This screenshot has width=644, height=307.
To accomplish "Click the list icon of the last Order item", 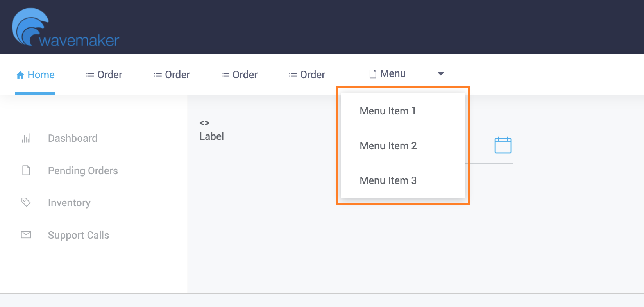I will 292,74.
